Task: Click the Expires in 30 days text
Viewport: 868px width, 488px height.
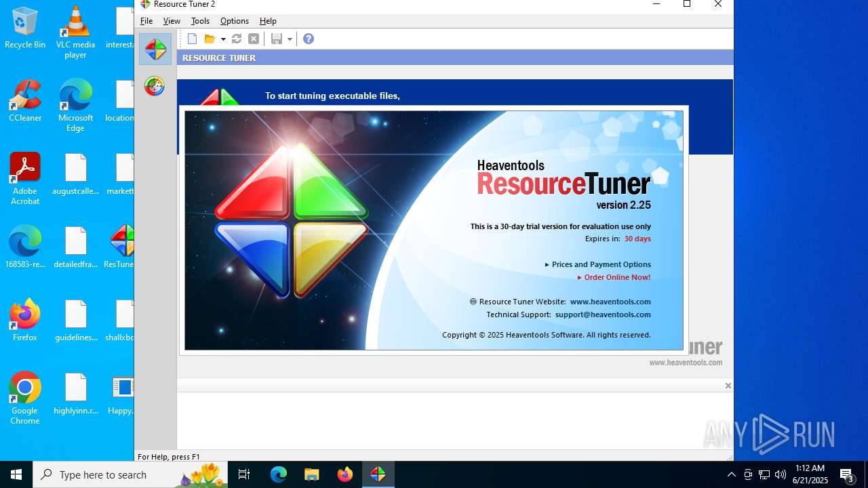Action: (618, 239)
